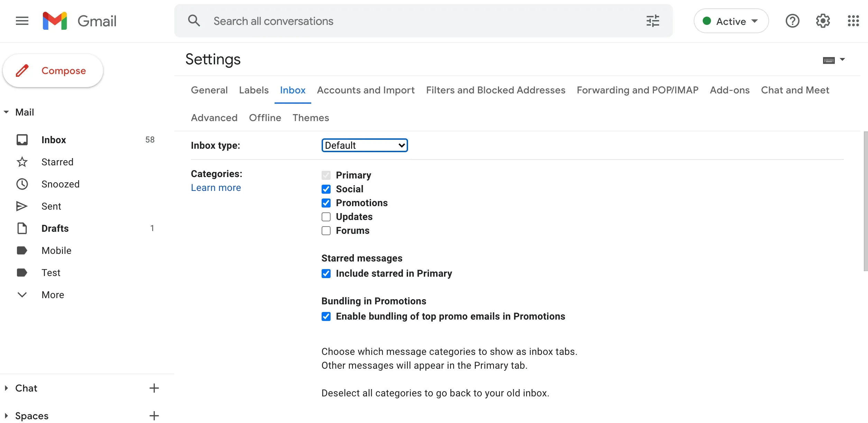
Task: Open search options via sliders icon
Action: (652, 21)
